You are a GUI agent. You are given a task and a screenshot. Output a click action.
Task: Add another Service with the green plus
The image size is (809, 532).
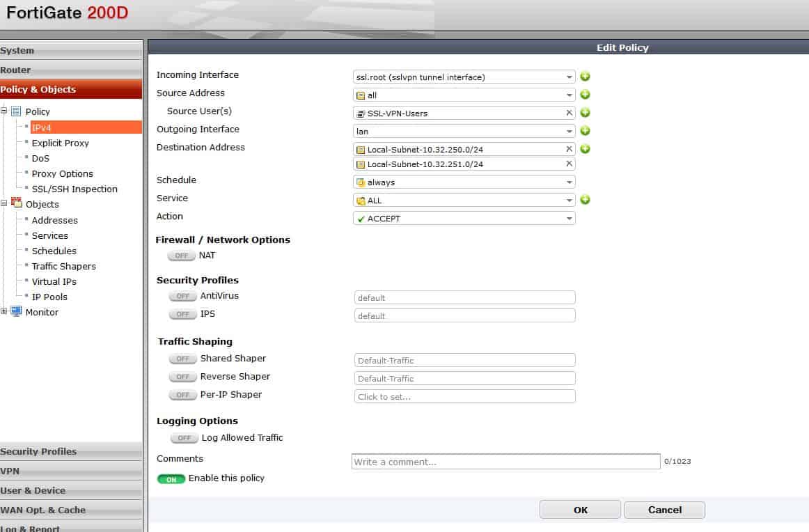click(x=585, y=200)
